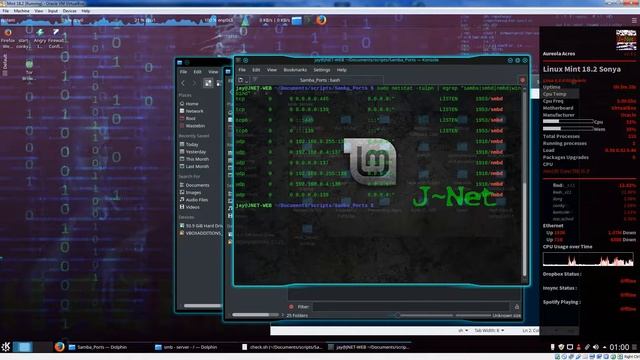
Task: Show files from This Month
Action: (x=194, y=159)
